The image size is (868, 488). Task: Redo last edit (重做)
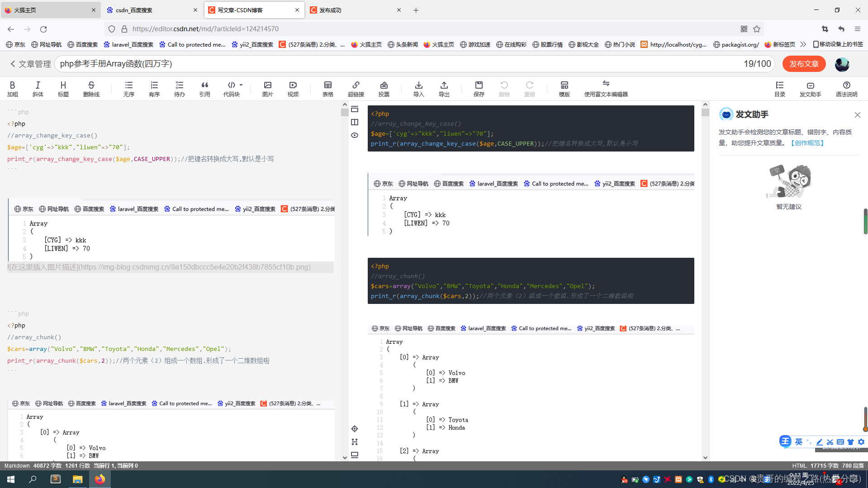point(530,89)
